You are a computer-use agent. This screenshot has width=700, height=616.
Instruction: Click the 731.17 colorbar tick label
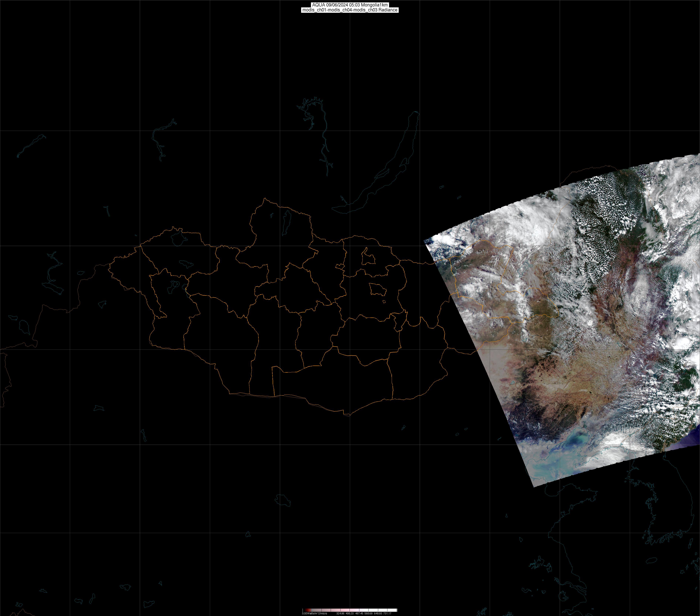pos(387,613)
